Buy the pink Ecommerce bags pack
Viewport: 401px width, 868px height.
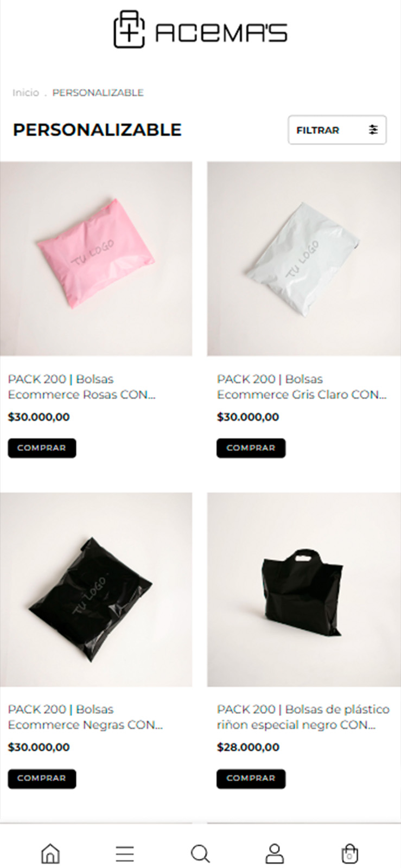point(42,448)
